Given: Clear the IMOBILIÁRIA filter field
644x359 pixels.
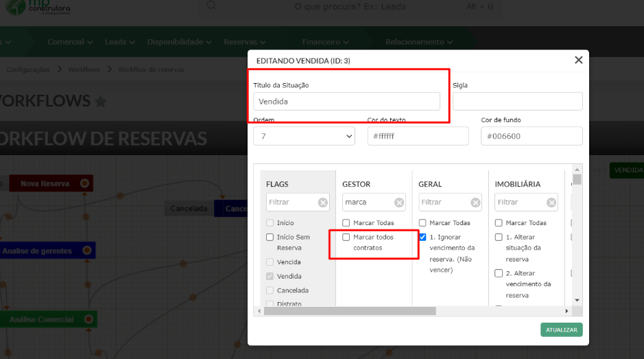Looking at the screenshot, I should click(x=551, y=202).
